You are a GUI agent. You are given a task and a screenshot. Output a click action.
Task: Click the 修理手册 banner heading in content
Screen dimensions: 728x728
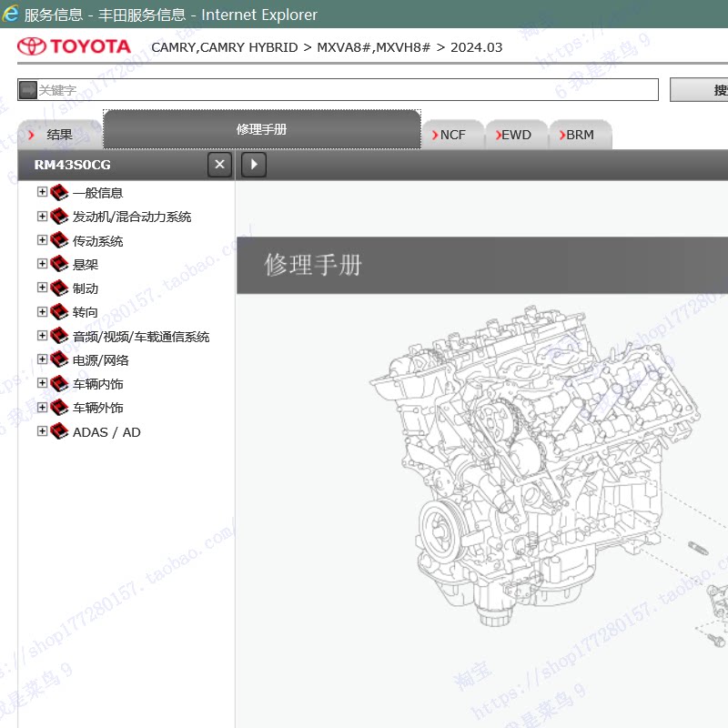[313, 265]
